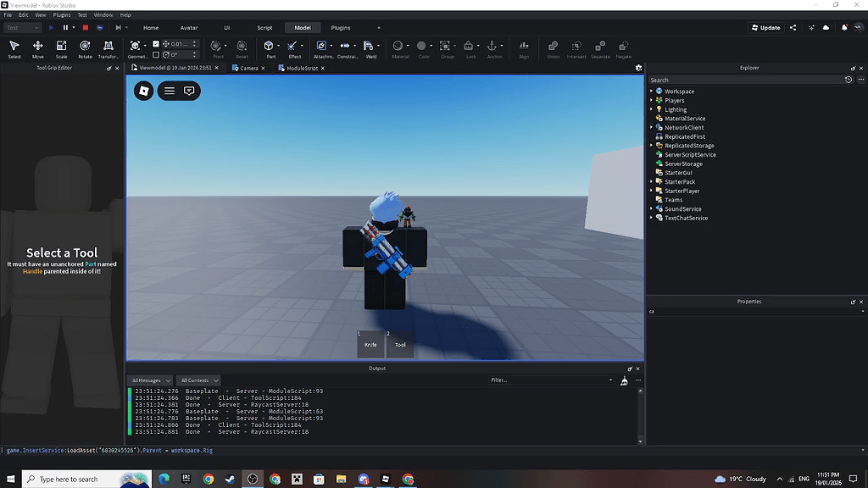Open the ModuleScript document tab
Viewport: 868px width, 488px height.
tap(302, 68)
